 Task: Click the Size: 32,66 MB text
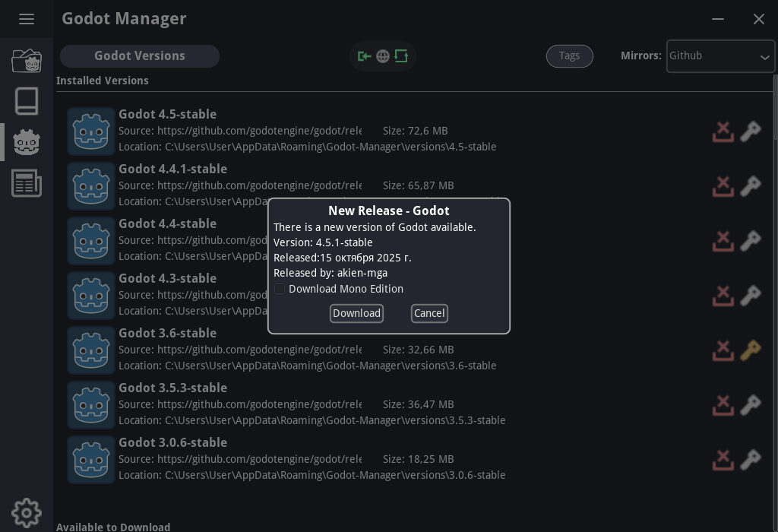(419, 350)
